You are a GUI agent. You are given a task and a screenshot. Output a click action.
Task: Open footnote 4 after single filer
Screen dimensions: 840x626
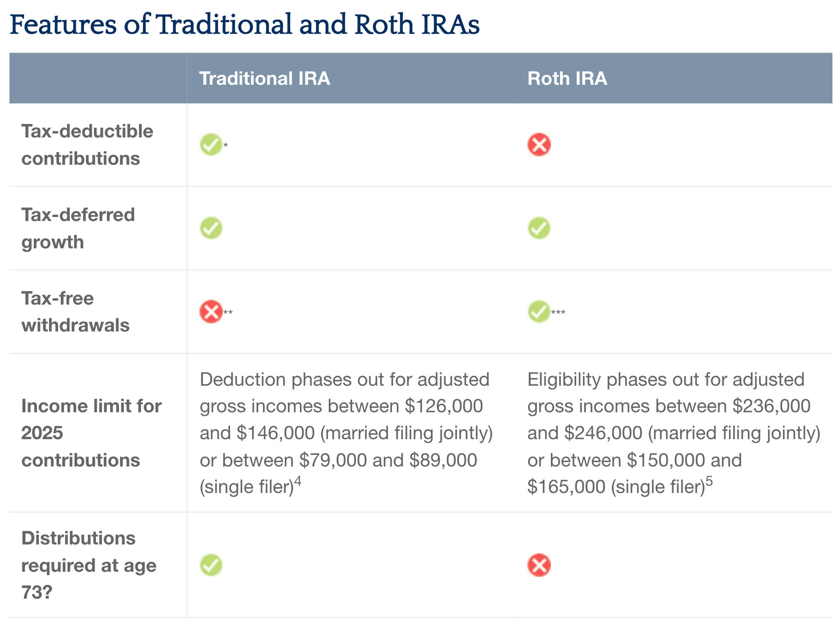(297, 481)
